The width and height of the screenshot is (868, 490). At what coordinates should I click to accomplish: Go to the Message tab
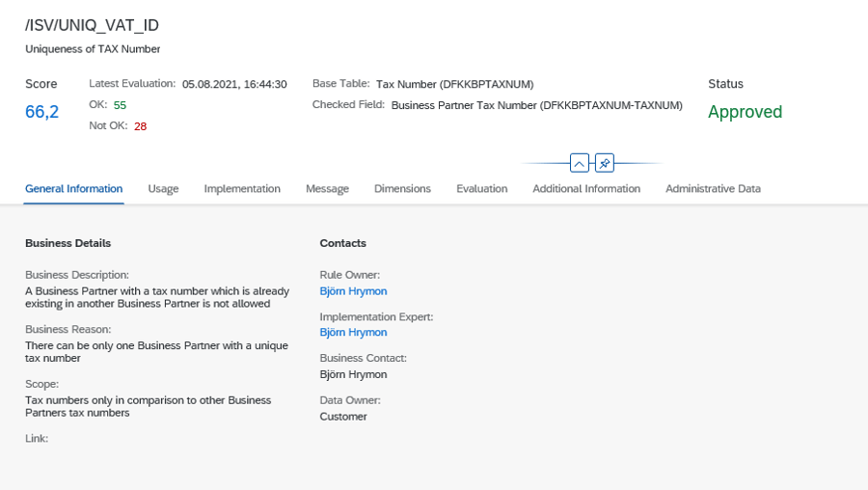click(x=327, y=189)
